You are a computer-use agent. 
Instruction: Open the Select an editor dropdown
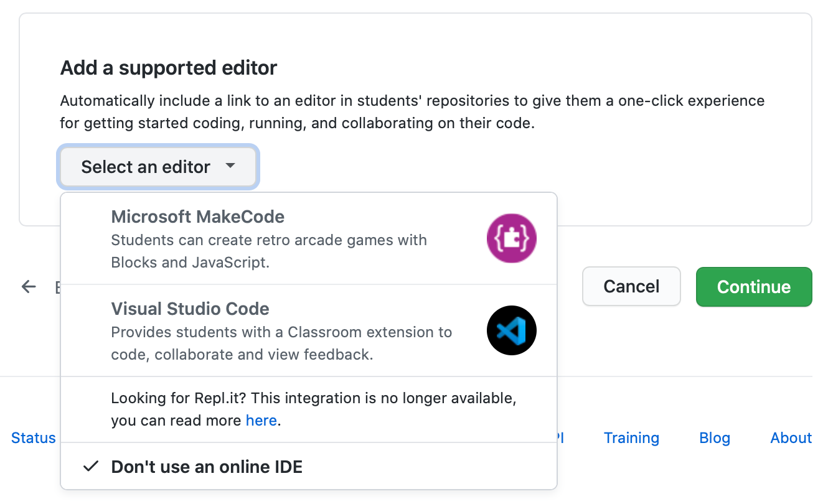click(x=158, y=167)
